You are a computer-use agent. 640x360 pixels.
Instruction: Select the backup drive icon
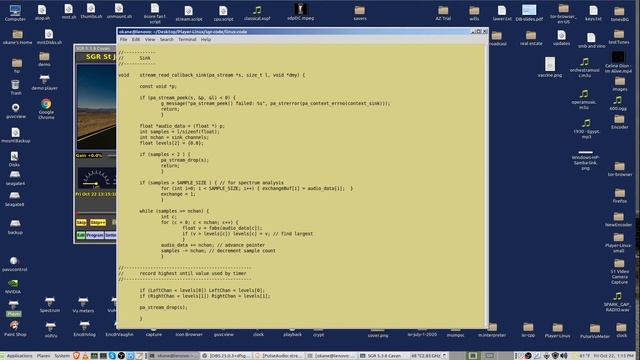click(x=15, y=227)
